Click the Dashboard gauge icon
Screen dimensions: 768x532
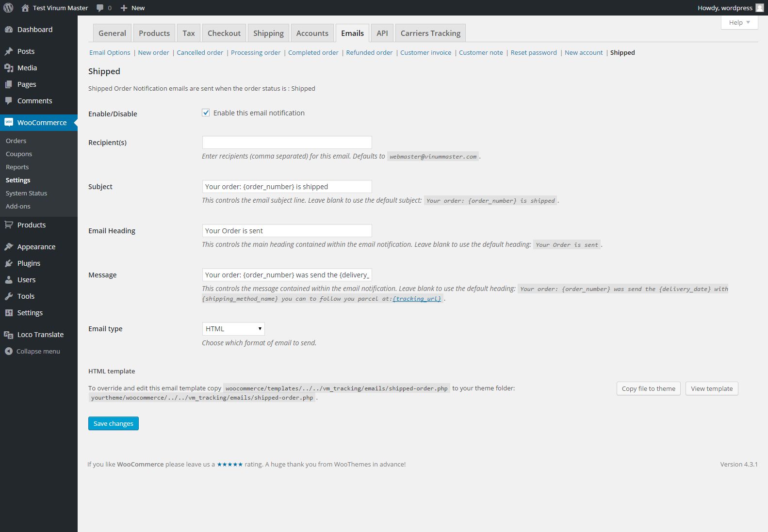(x=9, y=30)
